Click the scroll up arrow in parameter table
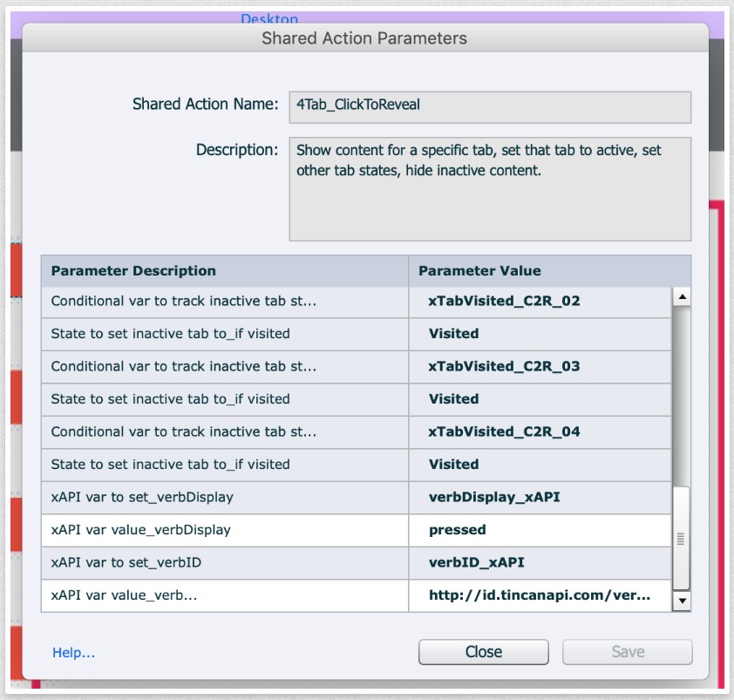Screen dimensions: 734x700 [682, 298]
